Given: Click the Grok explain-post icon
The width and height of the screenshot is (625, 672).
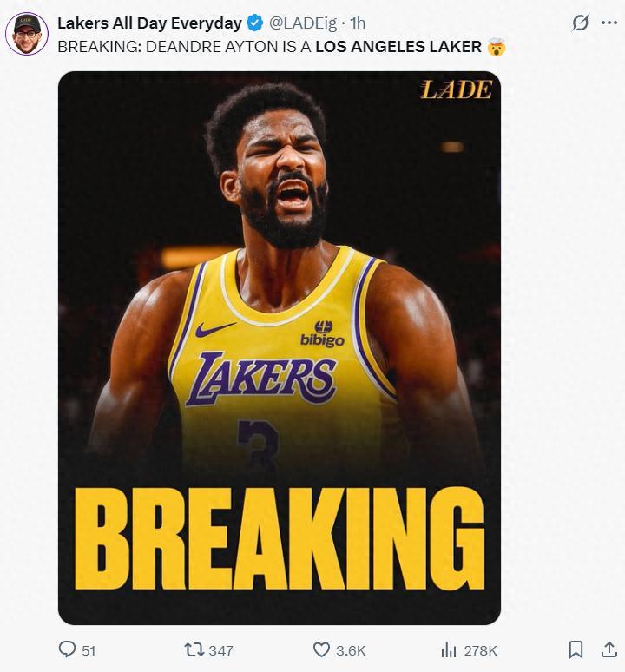Looking at the screenshot, I should (x=580, y=23).
